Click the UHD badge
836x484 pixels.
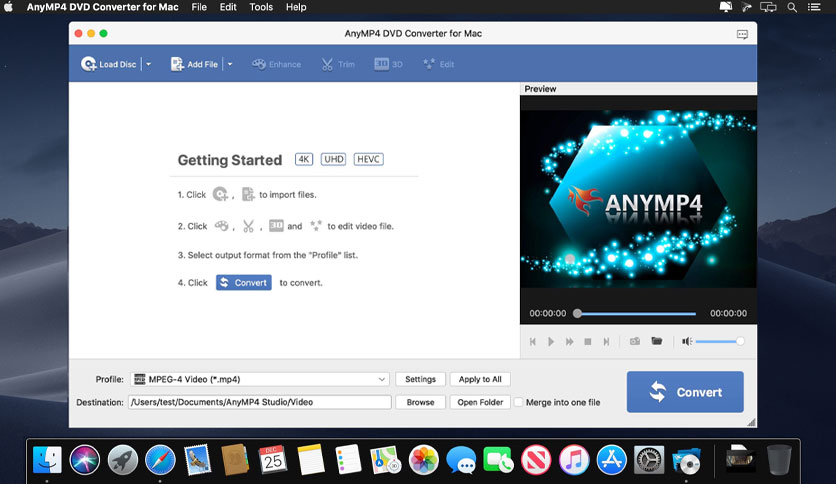coord(333,159)
